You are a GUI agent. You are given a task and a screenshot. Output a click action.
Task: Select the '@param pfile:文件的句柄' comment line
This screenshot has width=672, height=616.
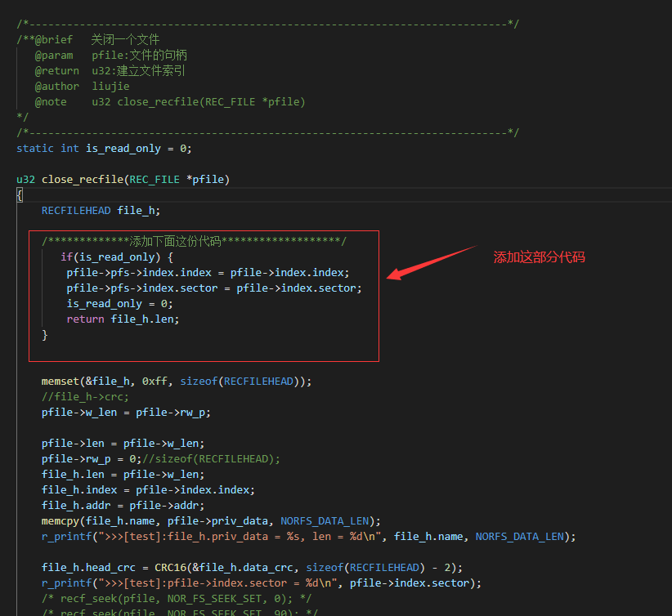(x=111, y=56)
